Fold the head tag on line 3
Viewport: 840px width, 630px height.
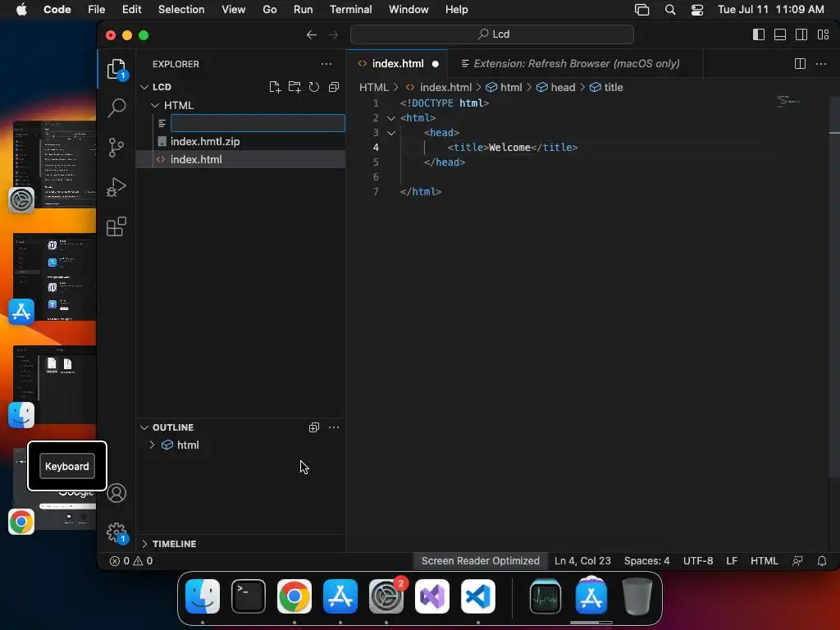pyautogui.click(x=391, y=132)
